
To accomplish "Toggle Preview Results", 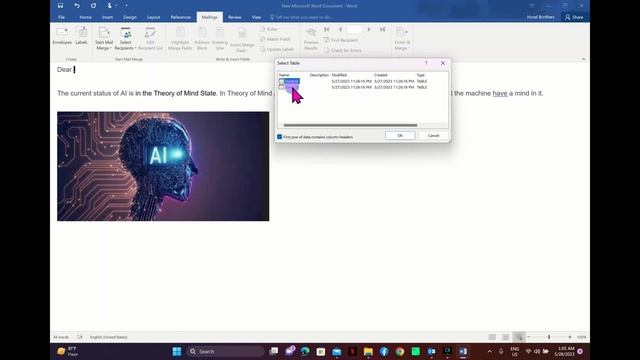I will (x=311, y=39).
